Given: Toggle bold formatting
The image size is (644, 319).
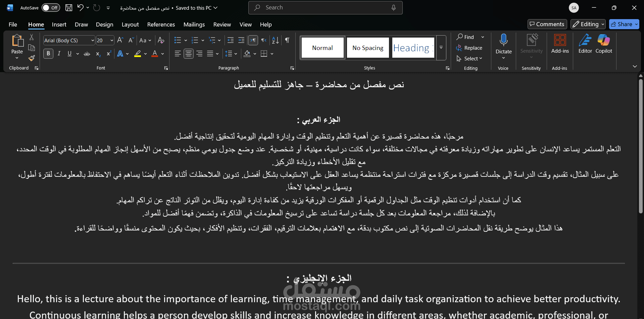Looking at the screenshot, I should pos(48,54).
